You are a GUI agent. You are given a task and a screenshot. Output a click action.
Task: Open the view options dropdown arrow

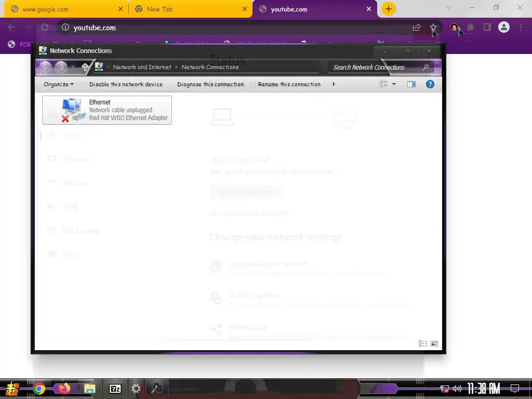click(394, 84)
